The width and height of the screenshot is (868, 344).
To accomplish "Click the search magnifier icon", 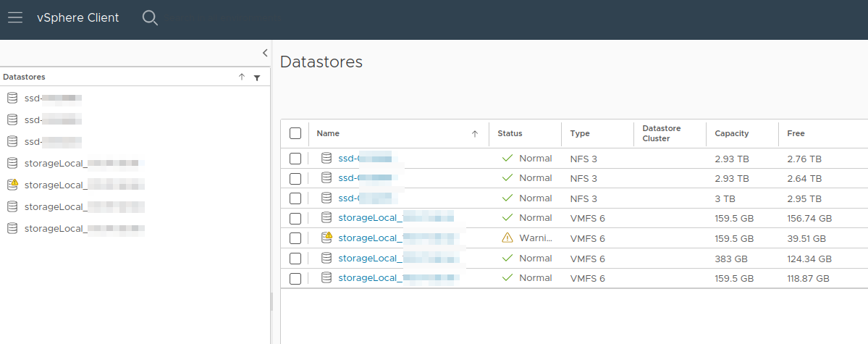I will pyautogui.click(x=150, y=17).
